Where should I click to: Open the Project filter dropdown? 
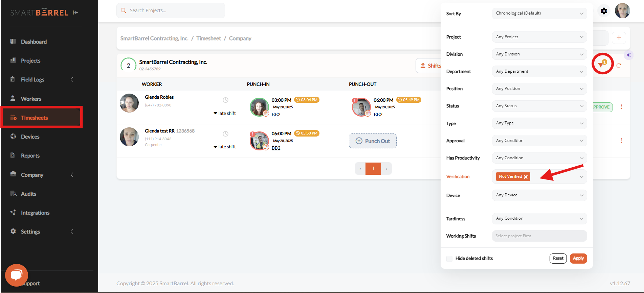pyautogui.click(x=539, y=37)
